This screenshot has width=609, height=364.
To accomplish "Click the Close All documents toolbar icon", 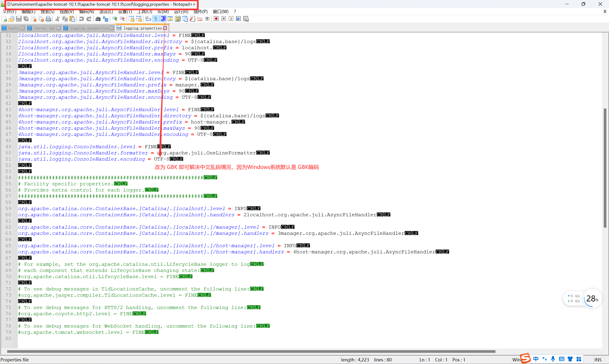I will pos(41,19).
